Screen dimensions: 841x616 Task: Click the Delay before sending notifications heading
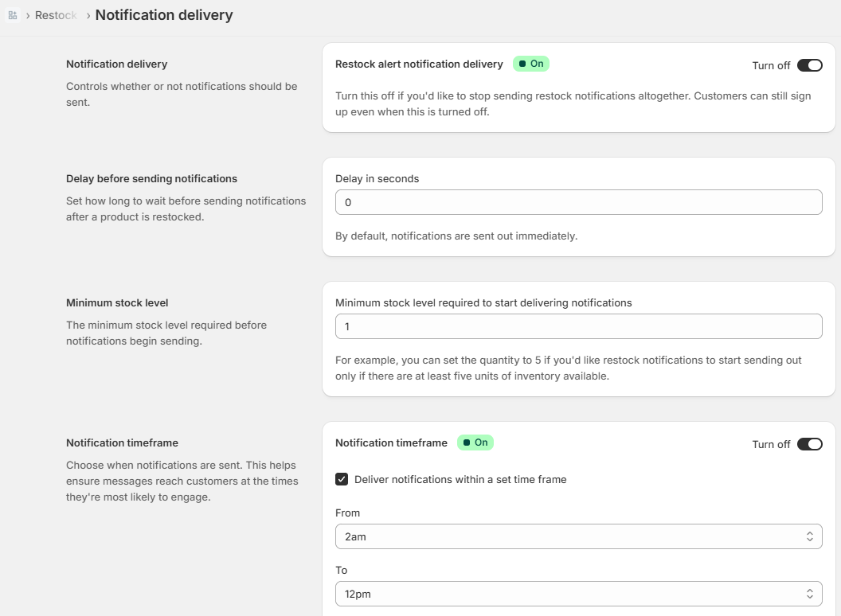point(151,178)
